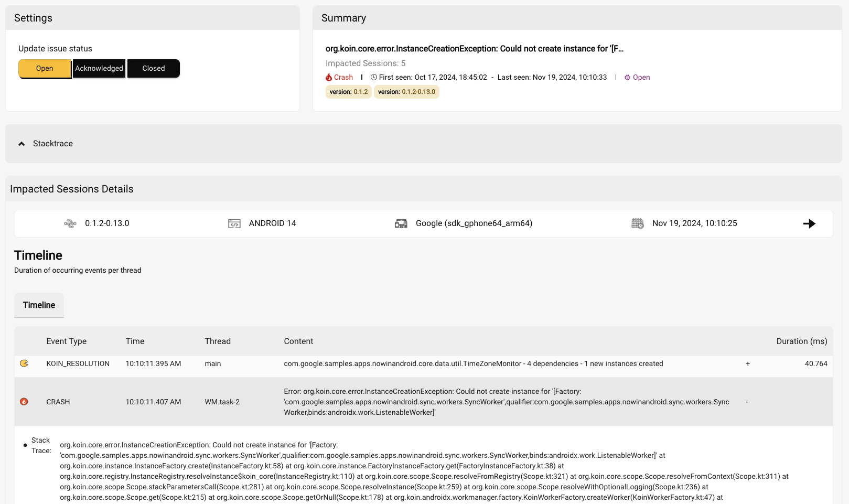Set issue status to Open
The image size is (849, 504).
[45, 69]
